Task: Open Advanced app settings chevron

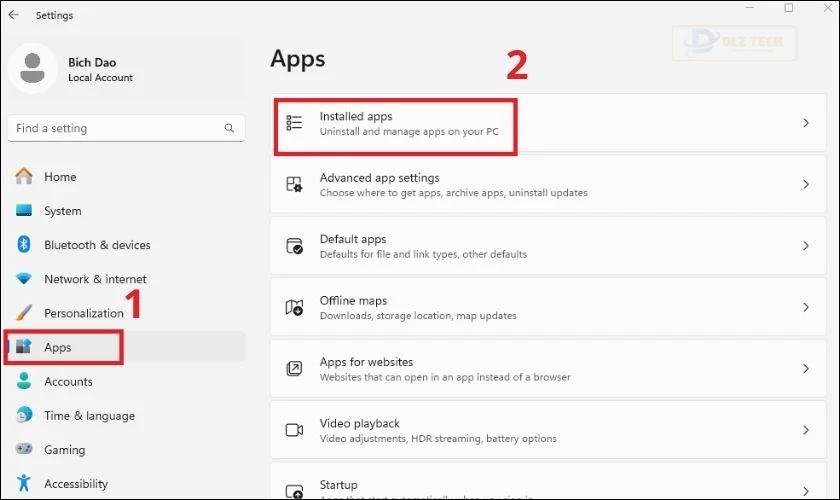Action: [x=806, y=184]
